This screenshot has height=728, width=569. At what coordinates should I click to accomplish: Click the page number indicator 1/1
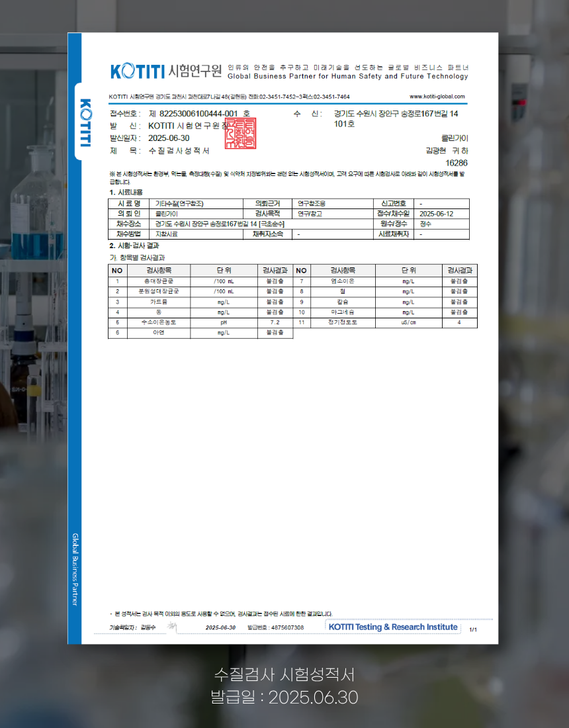click(x=473, y=629)
